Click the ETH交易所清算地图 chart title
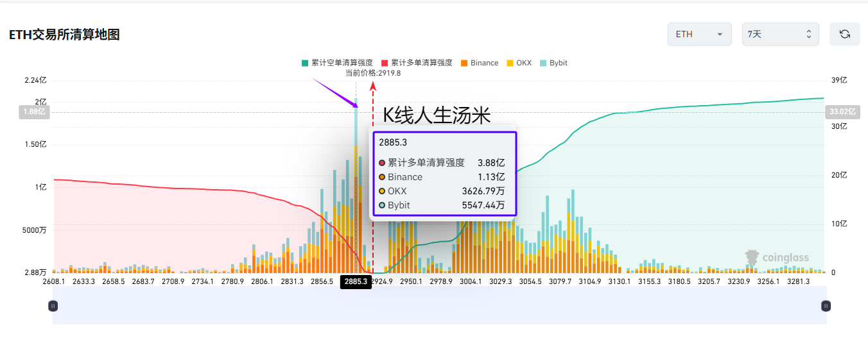The image size is (868, 343). point(64,35)
